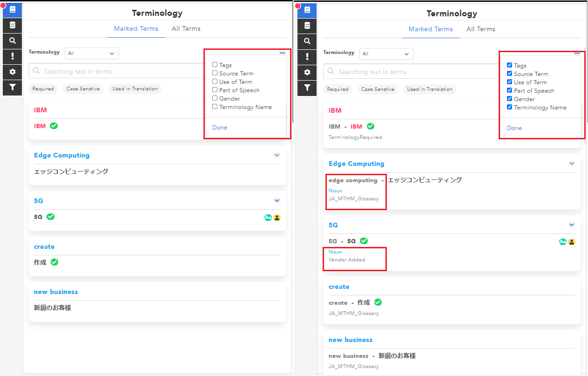Screen dimensions: 588x376
Task: Open the settings gear icon in right sidebar
Action: coord(307,72)
